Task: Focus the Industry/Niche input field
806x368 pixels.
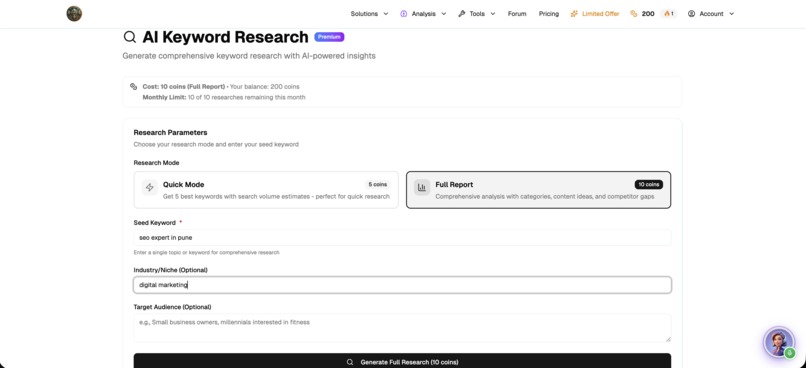Action: pyautogui.click(x=402, y=285)
